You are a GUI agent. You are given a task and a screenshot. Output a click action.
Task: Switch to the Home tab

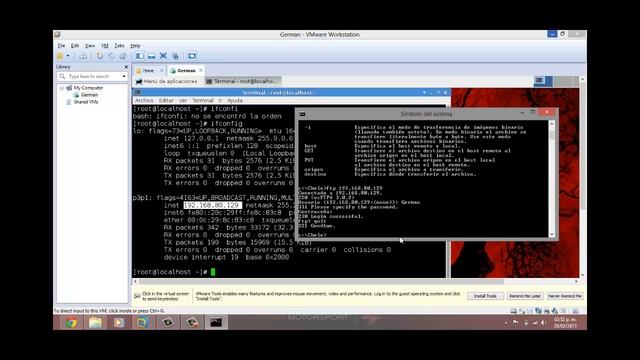click(x=148, y=71)
